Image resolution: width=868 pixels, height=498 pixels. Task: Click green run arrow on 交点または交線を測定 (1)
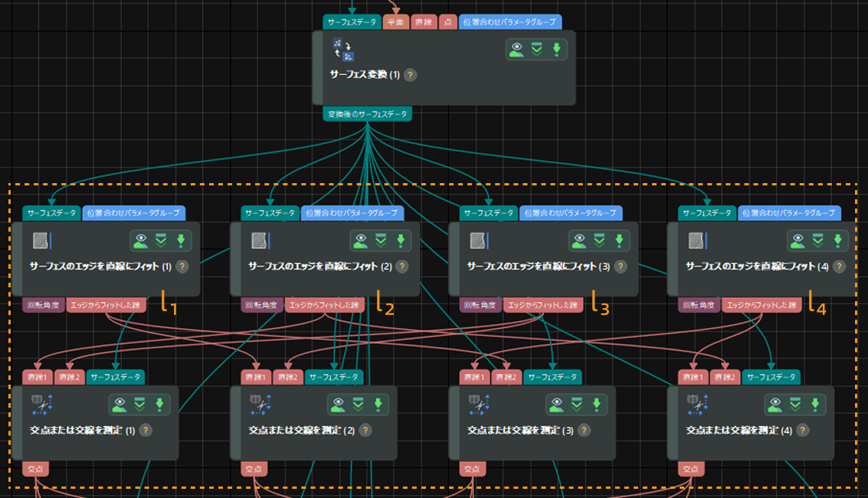click(160, 405)
